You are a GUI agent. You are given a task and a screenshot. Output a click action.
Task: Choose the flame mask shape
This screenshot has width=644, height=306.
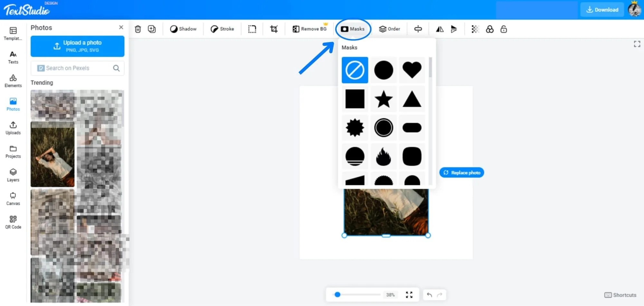tap(384, 157)
